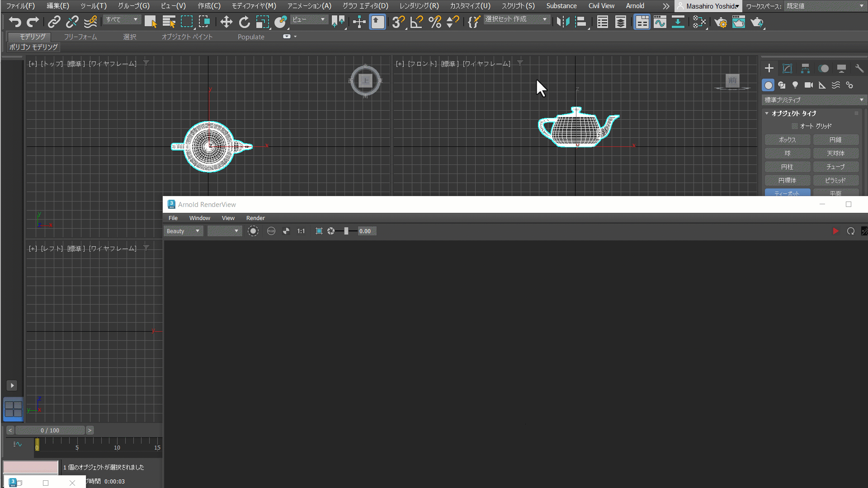The width and height of the screenshot is (868, 488).
Task: Expand hidden menus with the double chevron
Action: pyautogui.click(x=666, y=6)
